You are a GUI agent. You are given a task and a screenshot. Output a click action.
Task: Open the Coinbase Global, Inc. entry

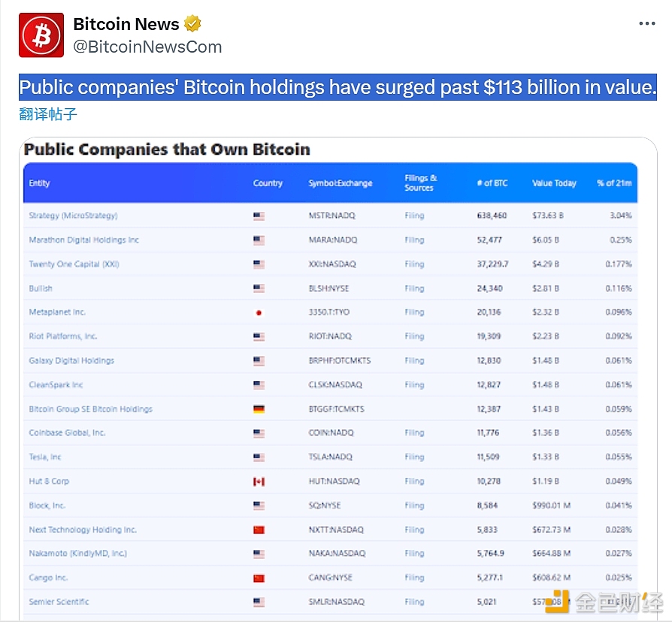tap(67, 433)
